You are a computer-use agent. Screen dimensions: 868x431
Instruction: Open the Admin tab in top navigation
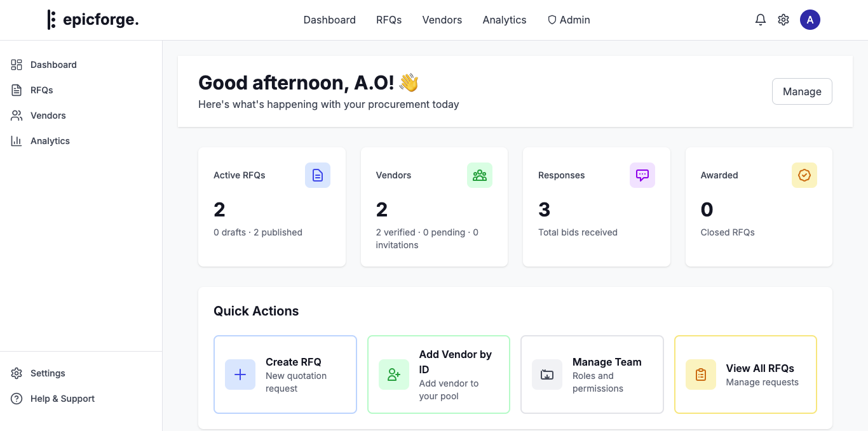[x=569, y=20]
